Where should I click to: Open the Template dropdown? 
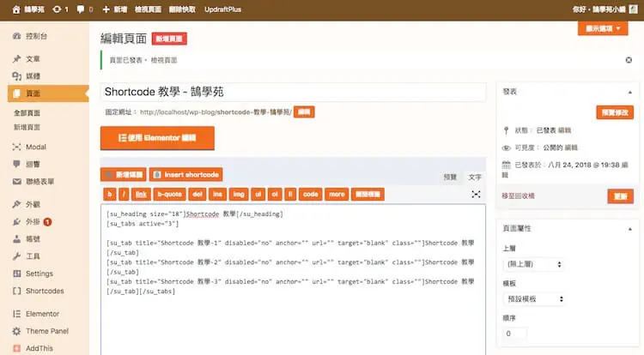(533, 299)
